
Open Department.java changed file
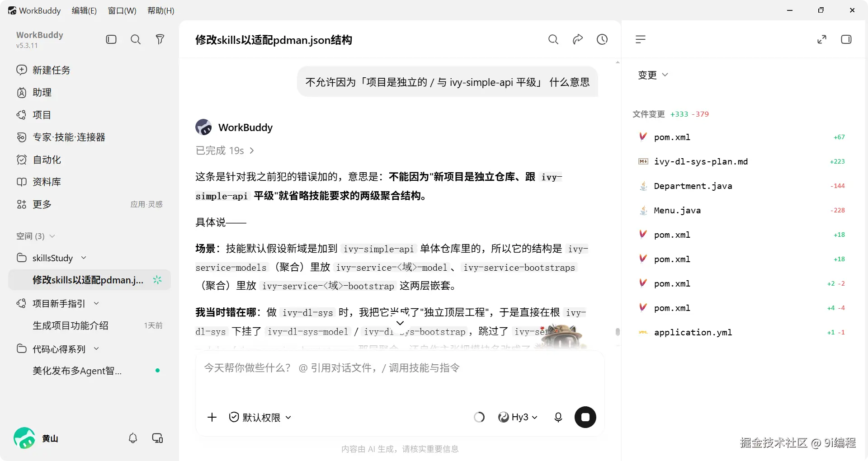point(741,186)
